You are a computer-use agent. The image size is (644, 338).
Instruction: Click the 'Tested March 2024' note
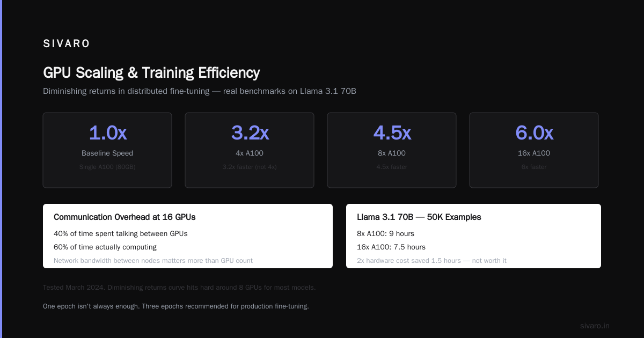[179, 288]
